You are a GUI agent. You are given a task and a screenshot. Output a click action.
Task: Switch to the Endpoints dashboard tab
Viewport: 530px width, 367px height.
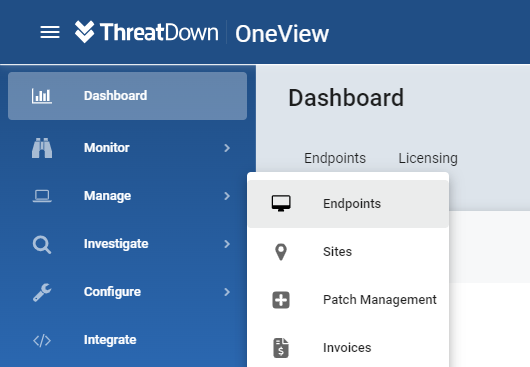point(335,158)
